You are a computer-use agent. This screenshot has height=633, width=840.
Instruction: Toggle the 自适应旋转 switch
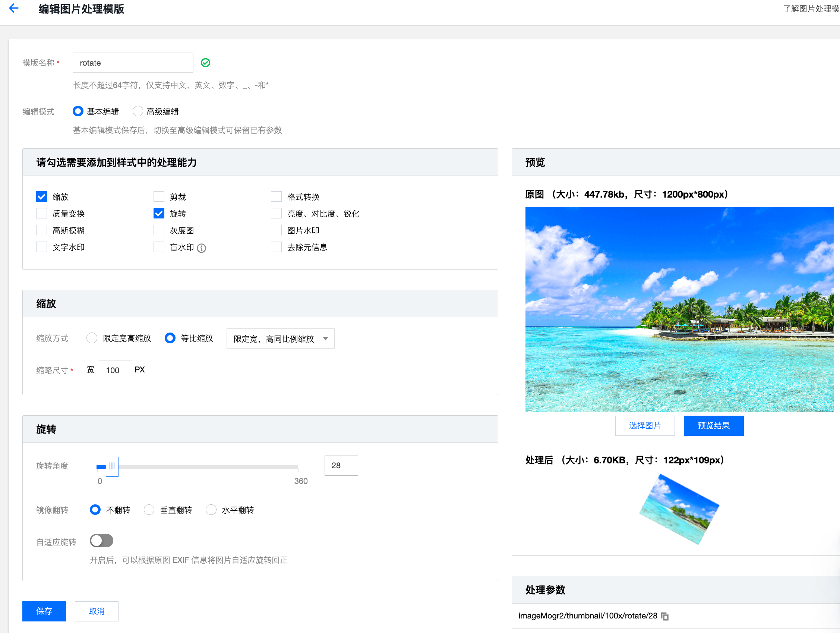[101, 541]
